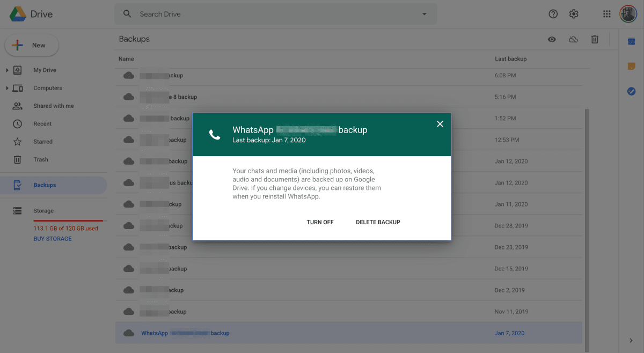The width and height of the screenshot is (644, 353).
Task: Click the cloud backup status icon
Action: pyautogui.click(x=573, y=39)
